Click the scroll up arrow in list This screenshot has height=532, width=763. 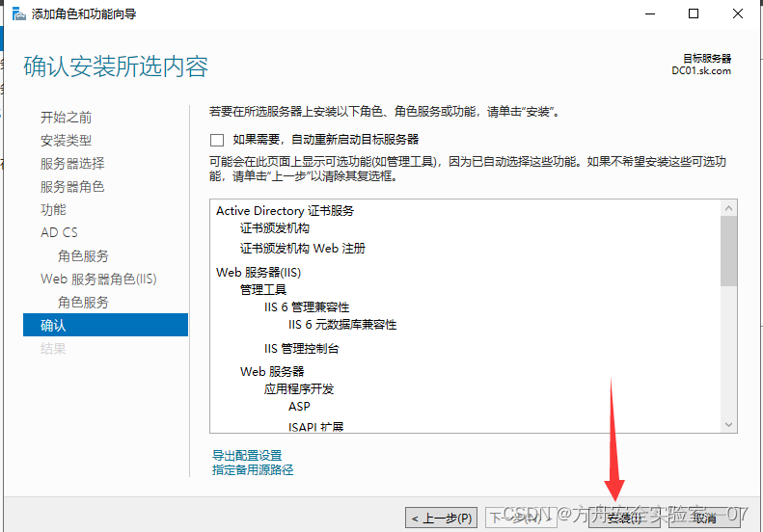728,208
